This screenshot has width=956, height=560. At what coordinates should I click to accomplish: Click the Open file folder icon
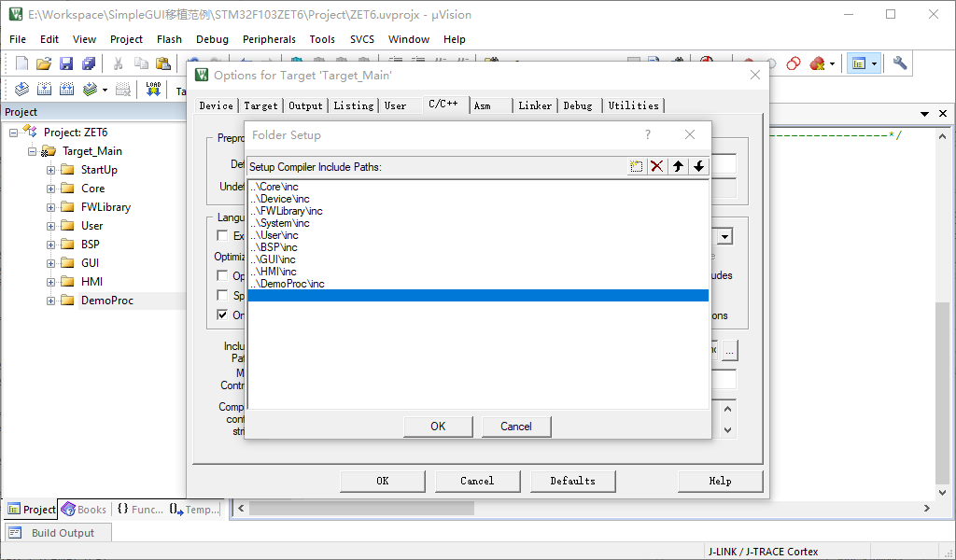coord(44,63)
